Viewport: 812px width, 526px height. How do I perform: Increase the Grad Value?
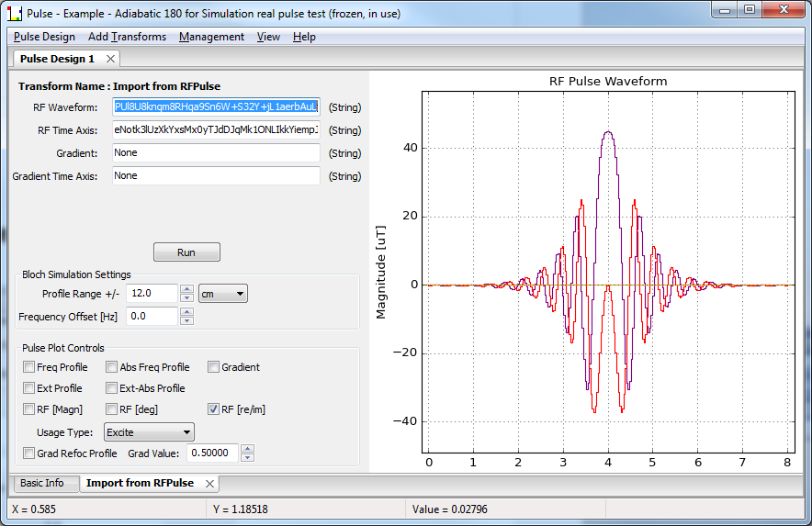[x=247, y=449]
